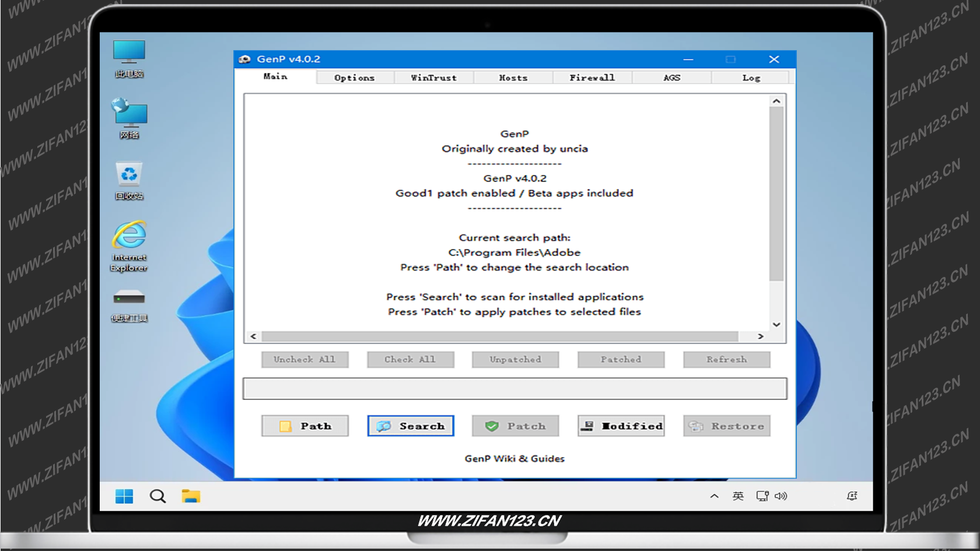This screenshot has height=551, width=980.
Task: Minimize the GenP window
Action: (x=688, y=59)
